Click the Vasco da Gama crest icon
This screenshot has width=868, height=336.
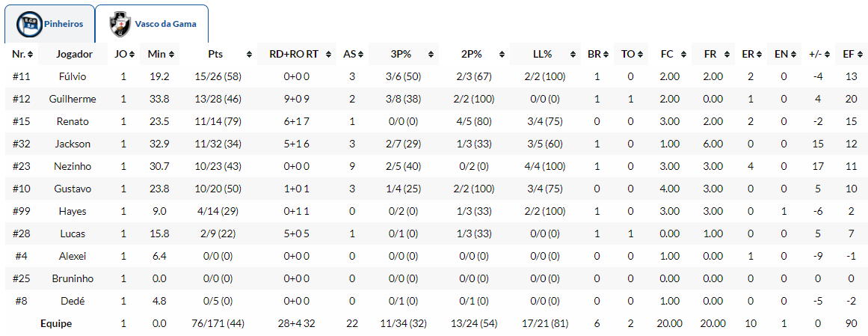point(120,24)
